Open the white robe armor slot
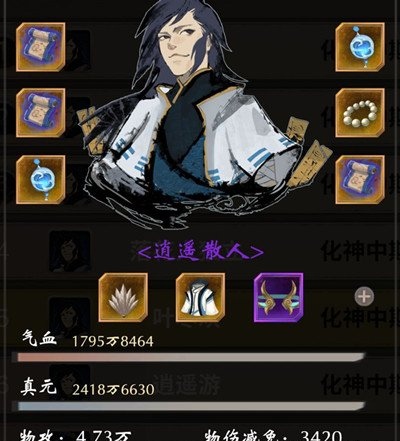 click(x=201, y=297)
